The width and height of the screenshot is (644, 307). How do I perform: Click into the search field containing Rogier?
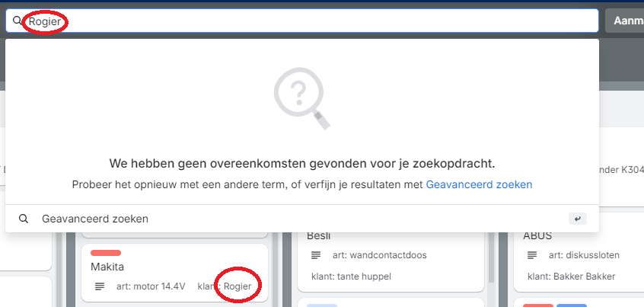tap(302, 21)
